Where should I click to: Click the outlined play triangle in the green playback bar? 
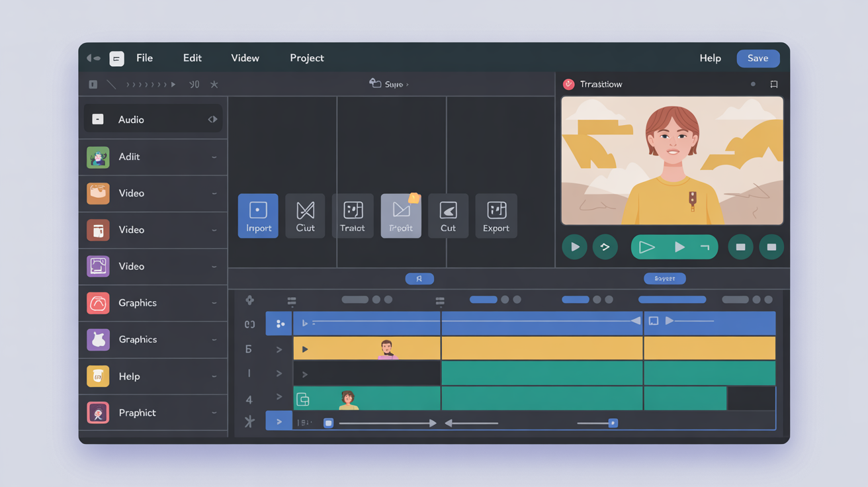(x=647, y=247)
